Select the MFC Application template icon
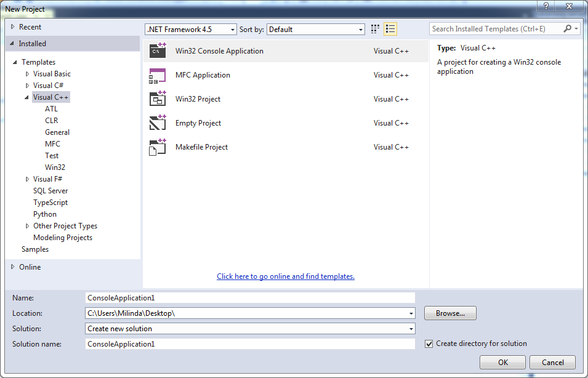This screenshot has height=378, width=588. coord(158,75)
